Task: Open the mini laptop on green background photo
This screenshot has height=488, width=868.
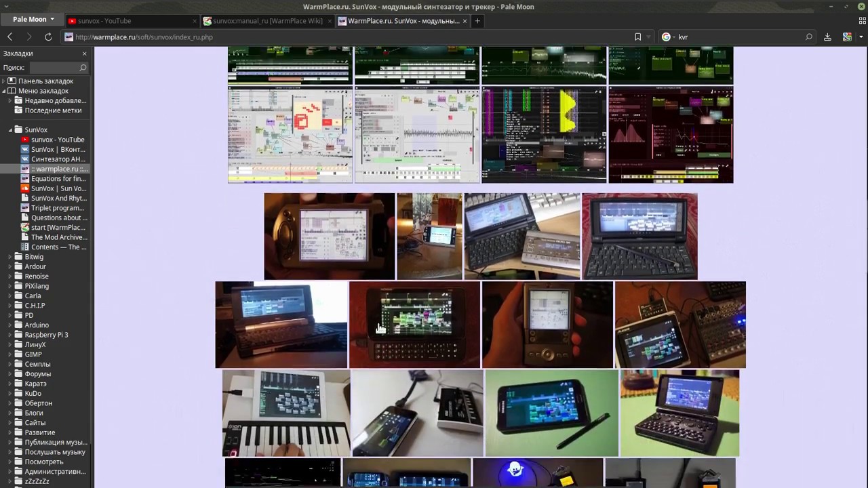Action: (x=679, y=413)
